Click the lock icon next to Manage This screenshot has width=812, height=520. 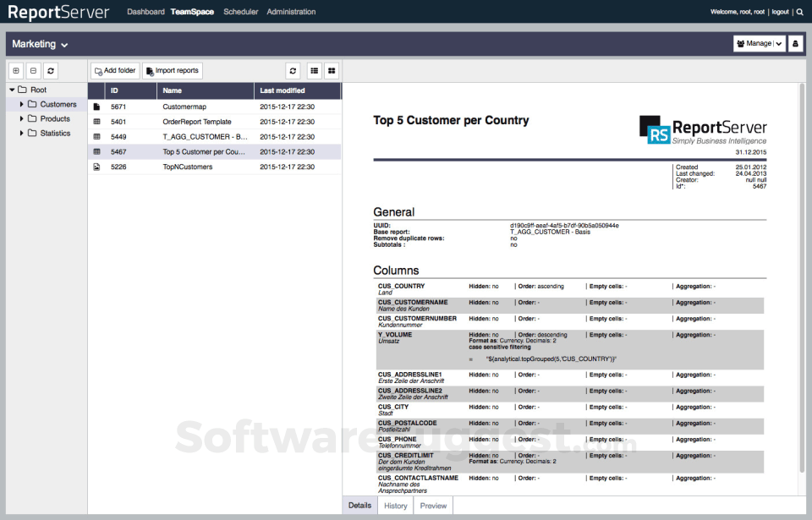(794, 43)
